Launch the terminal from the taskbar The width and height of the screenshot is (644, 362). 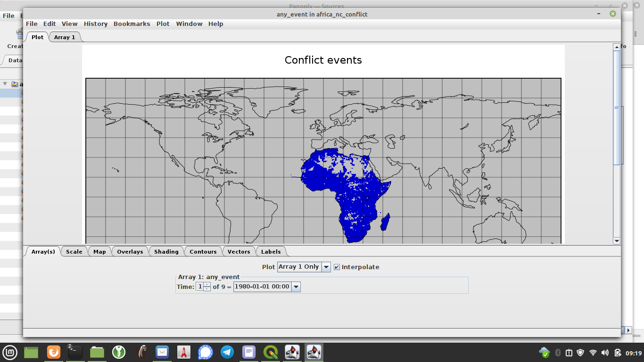74,352
